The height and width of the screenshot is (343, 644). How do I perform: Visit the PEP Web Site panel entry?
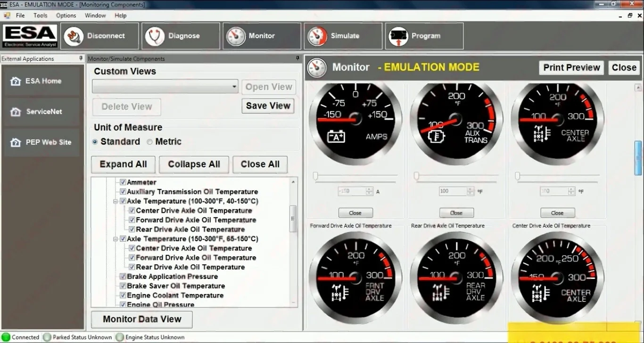click(x=42, y=142)
